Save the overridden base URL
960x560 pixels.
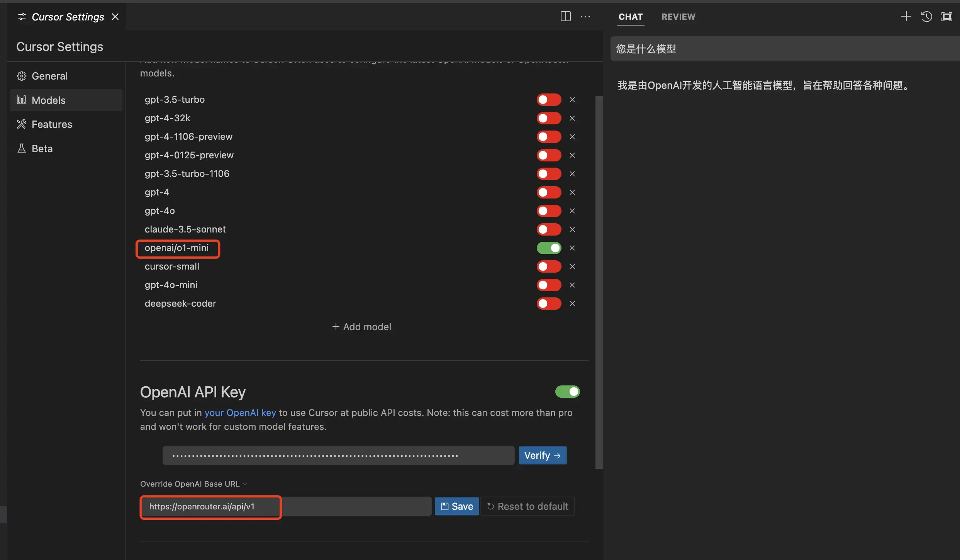457,506
